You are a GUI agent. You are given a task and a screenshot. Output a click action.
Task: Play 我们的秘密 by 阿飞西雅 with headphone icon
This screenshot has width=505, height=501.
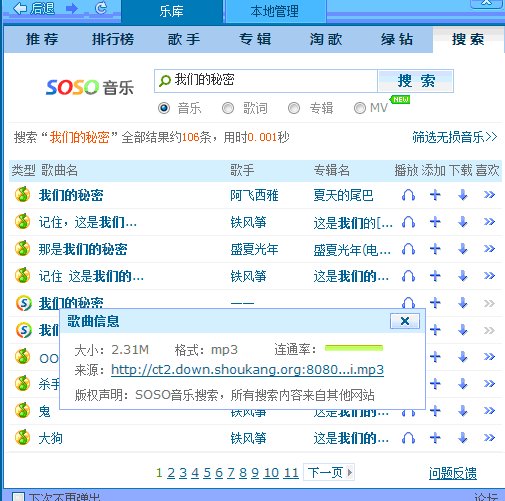click(408, 195)
